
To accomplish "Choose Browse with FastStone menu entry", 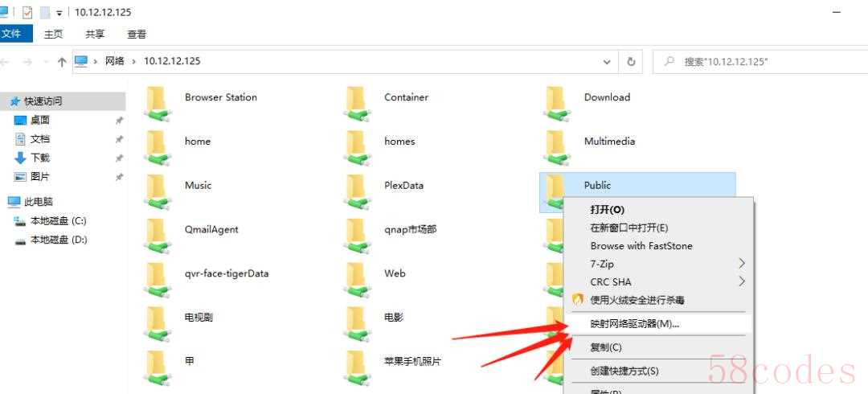I will [659, 245].
